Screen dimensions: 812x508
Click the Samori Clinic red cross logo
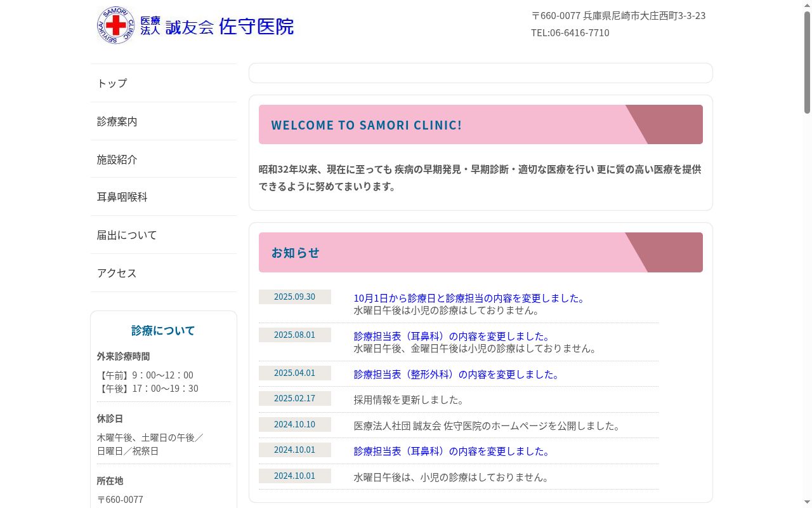tap(116, 25)
